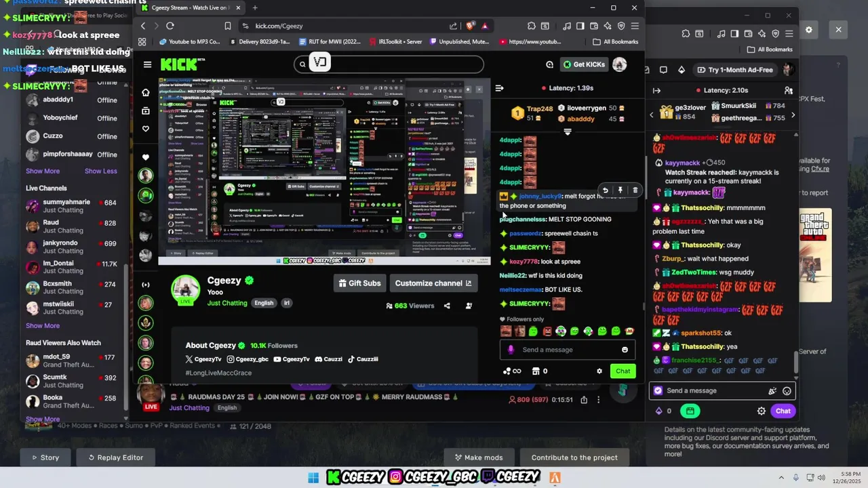
Task: Open Kick notifications icon near Get KICKs
Action: click(x=549, y=64)
